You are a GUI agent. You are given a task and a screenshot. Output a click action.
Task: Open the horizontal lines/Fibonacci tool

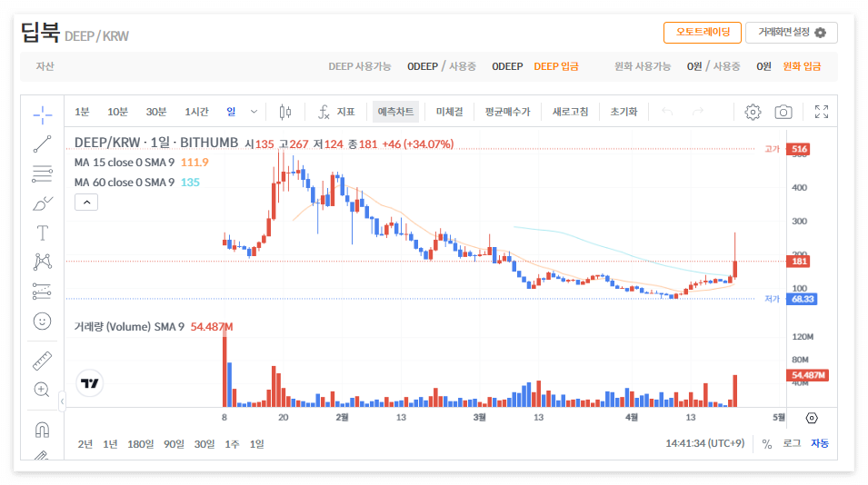(42, 174)
